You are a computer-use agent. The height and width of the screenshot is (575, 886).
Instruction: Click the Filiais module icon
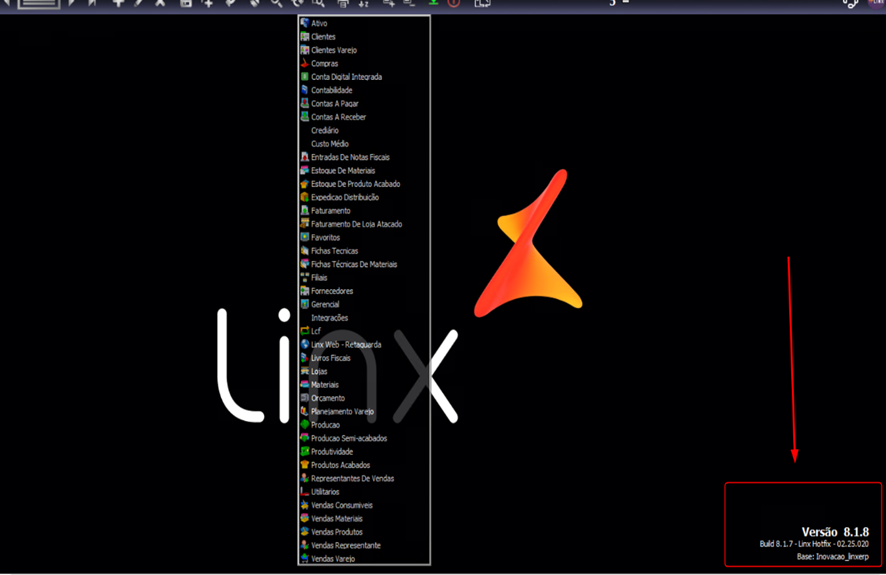[305, 277]
